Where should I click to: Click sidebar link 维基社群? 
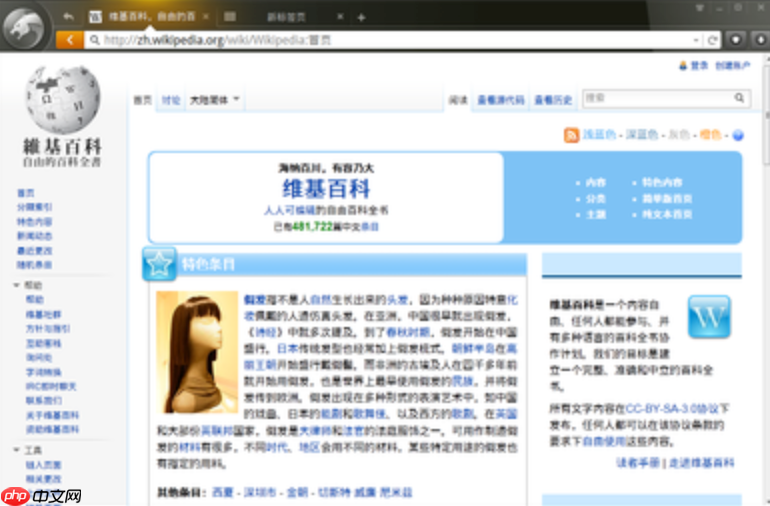43,314
